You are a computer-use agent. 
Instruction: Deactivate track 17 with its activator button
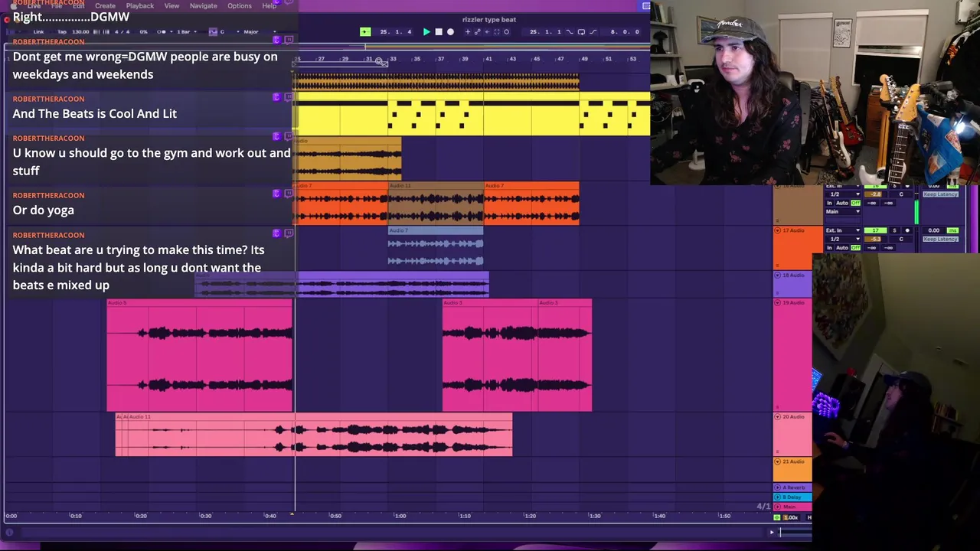pos(876,230)
